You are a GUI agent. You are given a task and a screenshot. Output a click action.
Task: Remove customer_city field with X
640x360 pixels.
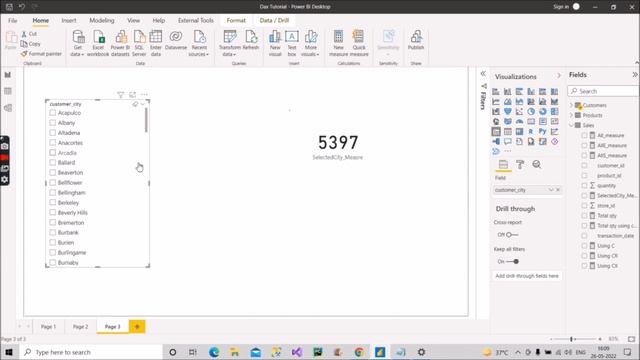558,190
